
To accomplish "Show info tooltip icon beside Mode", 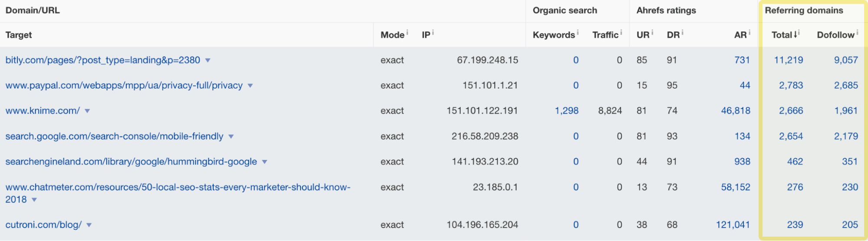I will coord(407,33).
